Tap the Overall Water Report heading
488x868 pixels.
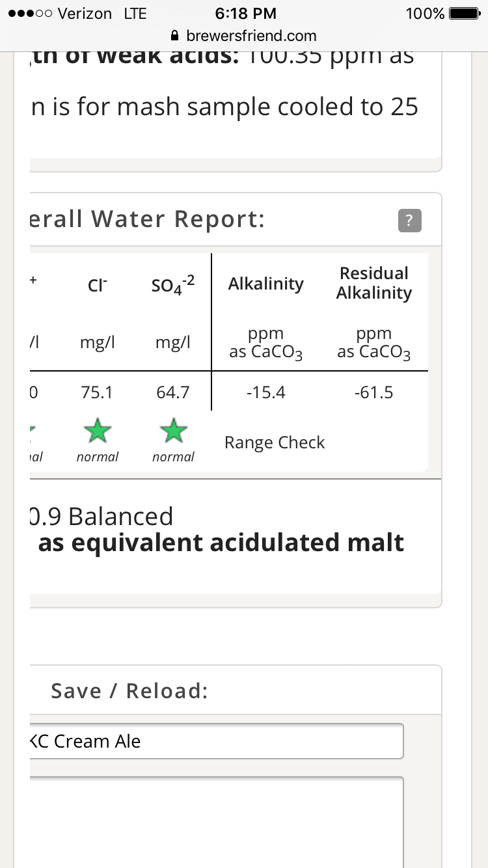148,219
